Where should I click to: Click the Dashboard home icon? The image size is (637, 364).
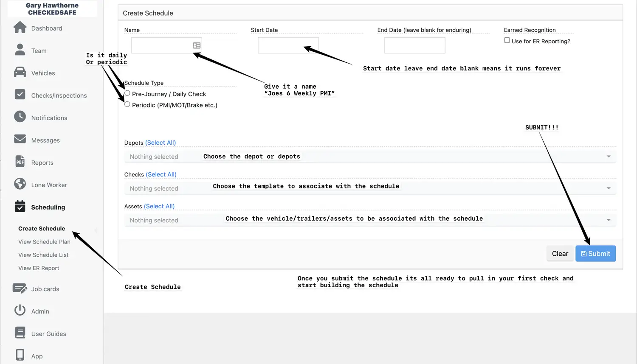coord(20,28)
